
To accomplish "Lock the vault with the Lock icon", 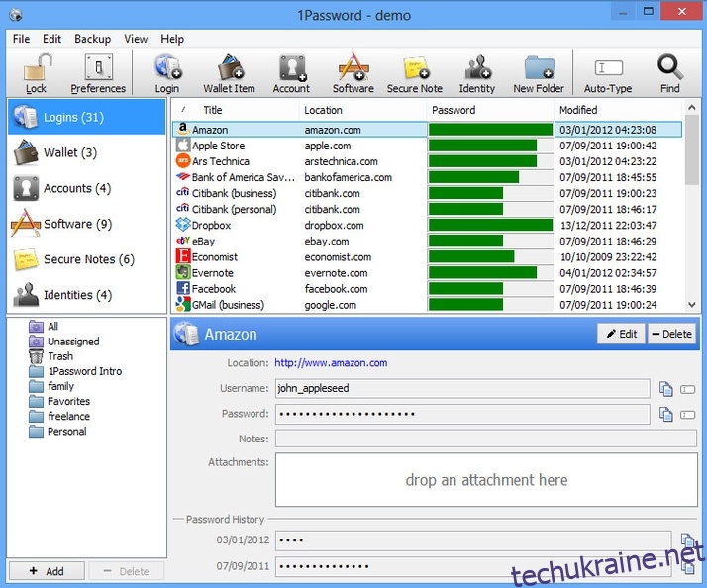I will point(36,73).
